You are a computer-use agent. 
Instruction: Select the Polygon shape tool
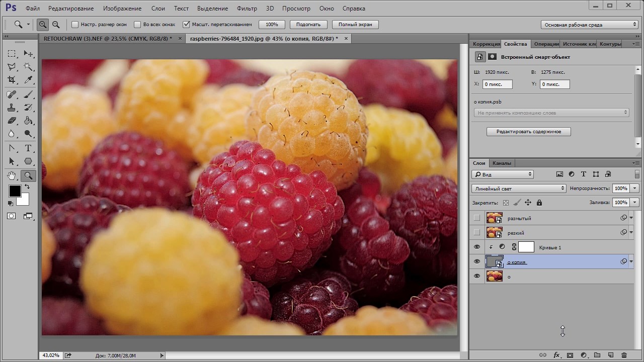28,161
